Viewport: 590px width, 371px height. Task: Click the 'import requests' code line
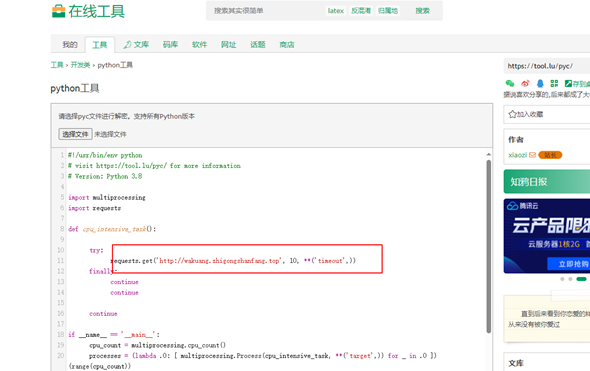[x=94, y=208]
